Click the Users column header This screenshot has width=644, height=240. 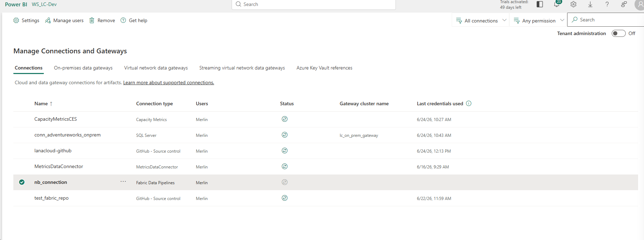[x=202, y=104]
